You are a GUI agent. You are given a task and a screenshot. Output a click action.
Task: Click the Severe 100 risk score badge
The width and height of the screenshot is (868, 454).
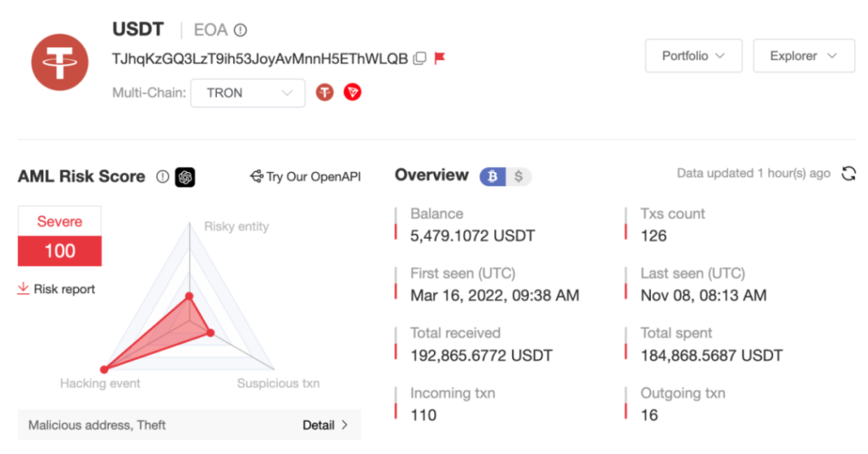coord(60,236)
